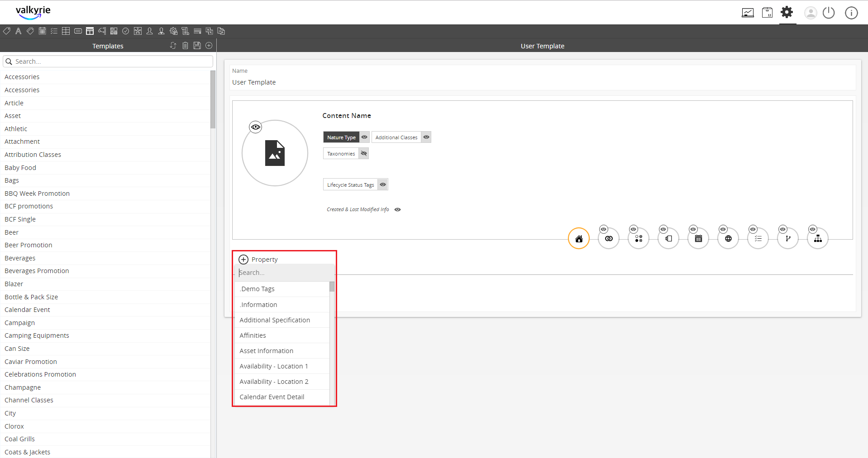Click the Templates search box
The image size is (868, 458).
tap(108, 61)
